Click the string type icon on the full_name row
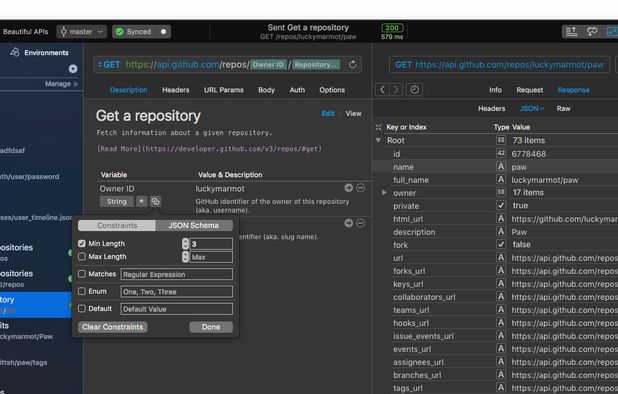The height and width of the screenshot is (394, 618). [501, 179]
